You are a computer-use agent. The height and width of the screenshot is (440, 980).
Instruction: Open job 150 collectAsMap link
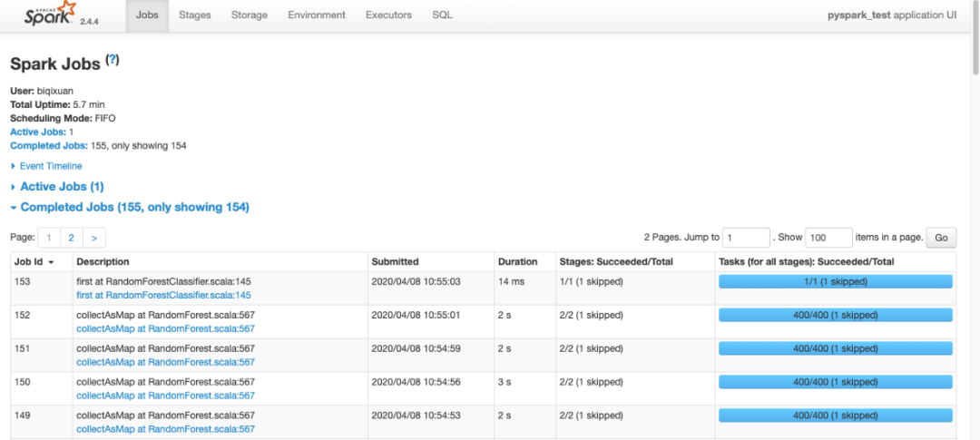pos(166,396)
